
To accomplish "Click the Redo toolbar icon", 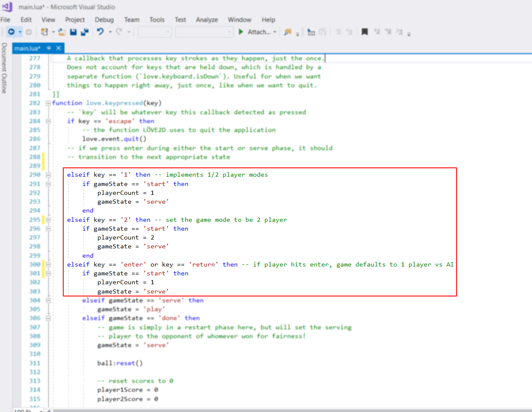I will pyautogui.click(x=119, y=32).
